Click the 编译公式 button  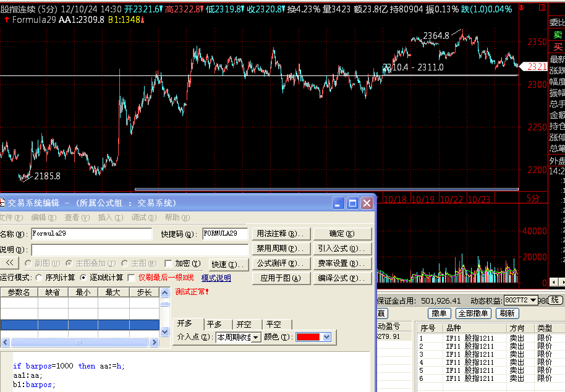(x=342, y=278)
